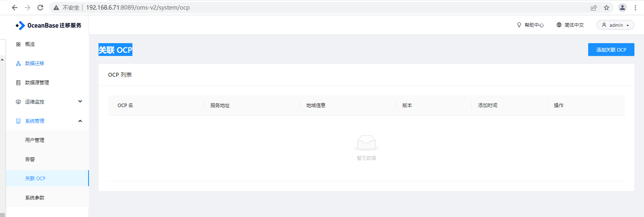644x217 pixels.
Task: Expand the 运维监控 submenu chevron
Action: click(x=80, y=102)
